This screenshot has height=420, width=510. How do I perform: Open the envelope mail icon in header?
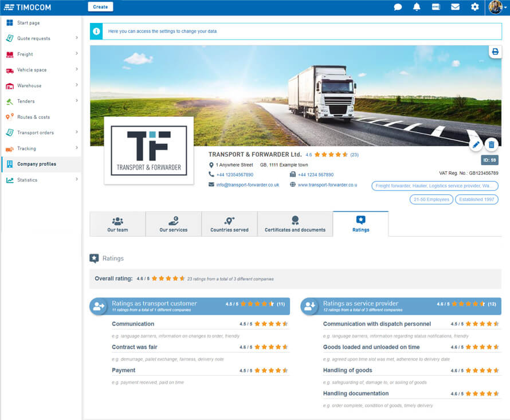(455, 7)
